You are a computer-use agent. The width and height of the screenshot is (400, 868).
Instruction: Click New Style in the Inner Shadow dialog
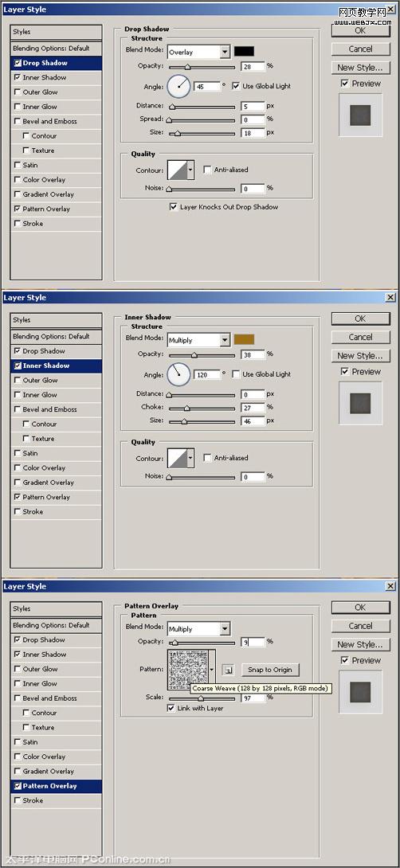tap(360, 355)
